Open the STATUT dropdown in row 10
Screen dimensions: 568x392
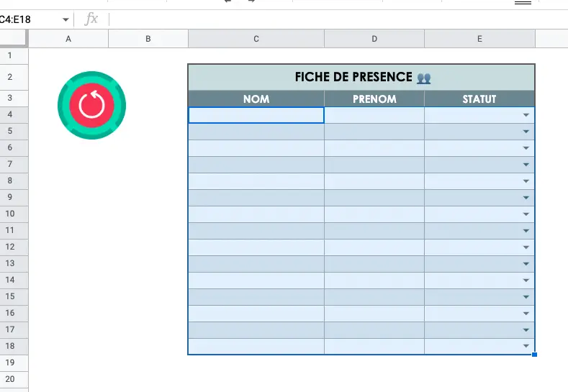click(x=526, y=214)
